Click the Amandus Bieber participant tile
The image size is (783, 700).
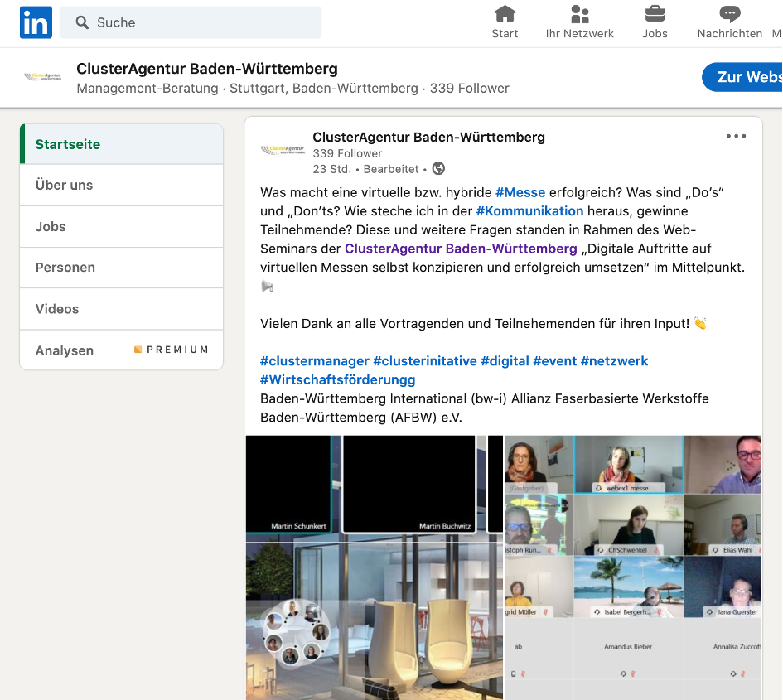(629, 648)
